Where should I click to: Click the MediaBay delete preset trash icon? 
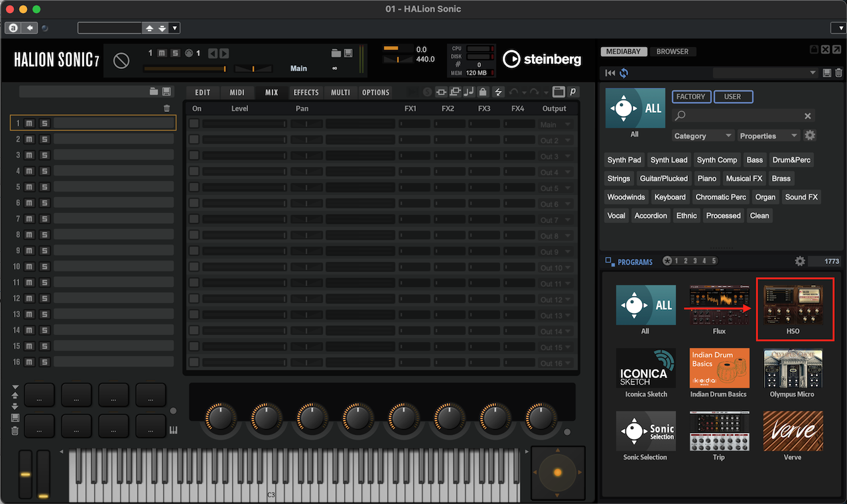tap(838, 73)
